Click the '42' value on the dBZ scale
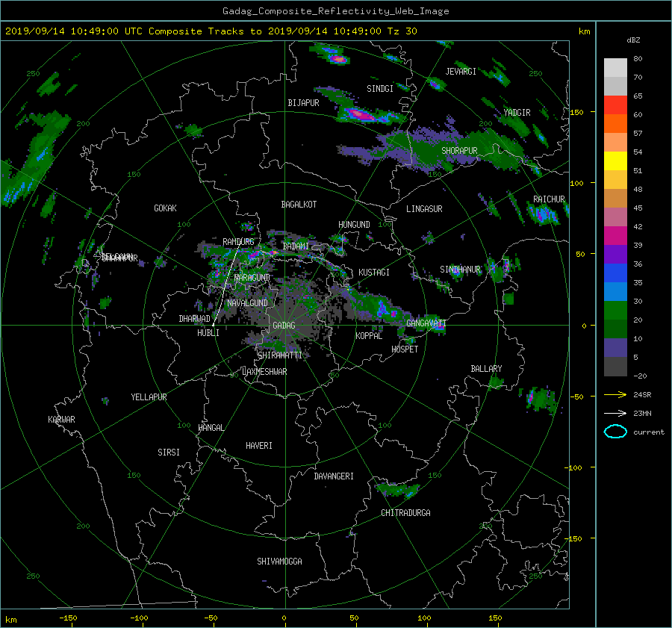The width and height of the screenshot is (672, 628). click(x=638, y=227)
